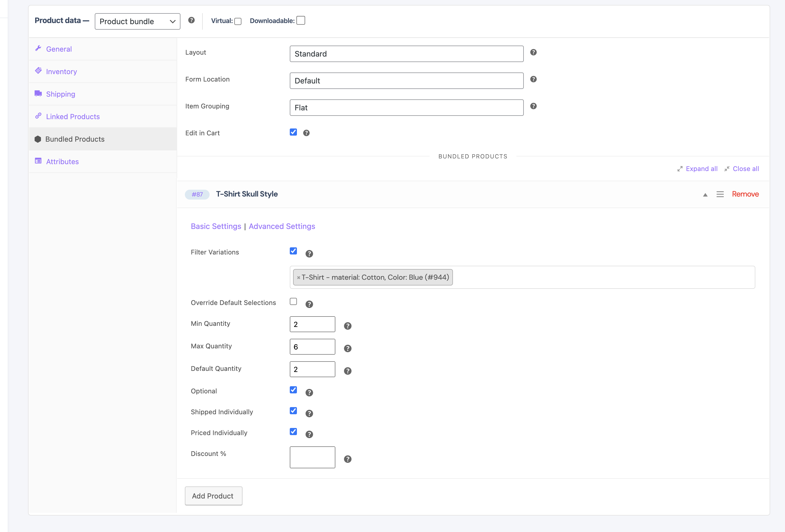Screen dimensions: 785x532
Task: Click the help icon next to product type
Action: pos(191,20)
